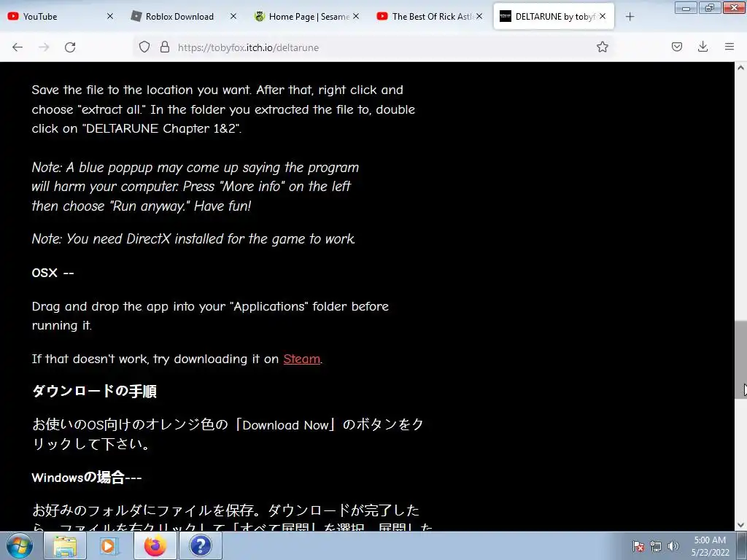Minimize the Firefox window
The width and height of the screenshot is (747, 560).
tap(686, 7)
